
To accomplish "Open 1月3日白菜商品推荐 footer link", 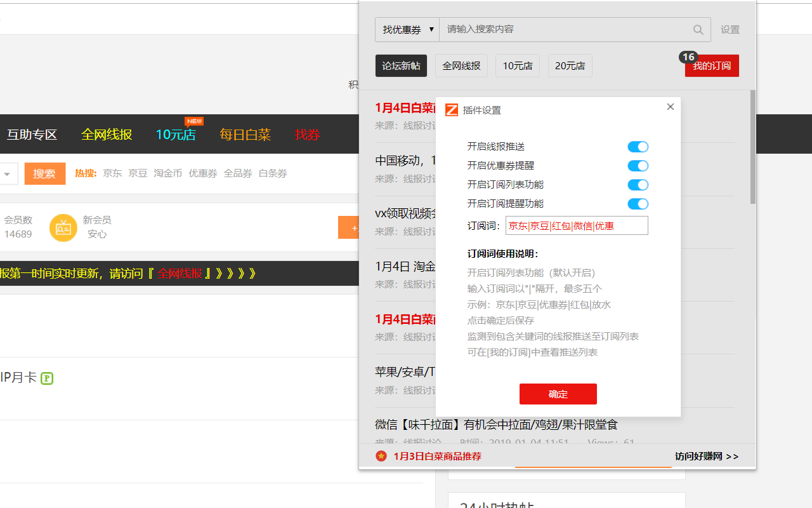I will click(x=437, y=457).
